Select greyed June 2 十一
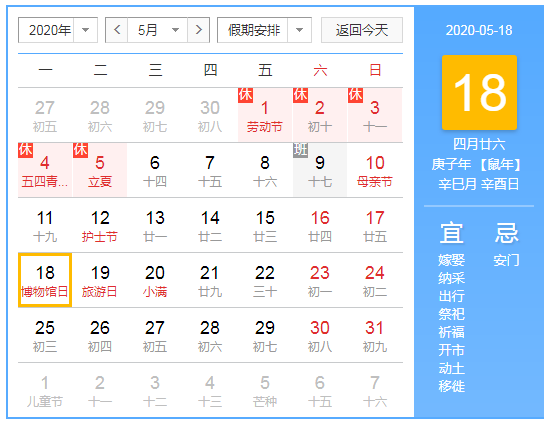This screenshot has height=423, width=549. [x=100, y=390]
